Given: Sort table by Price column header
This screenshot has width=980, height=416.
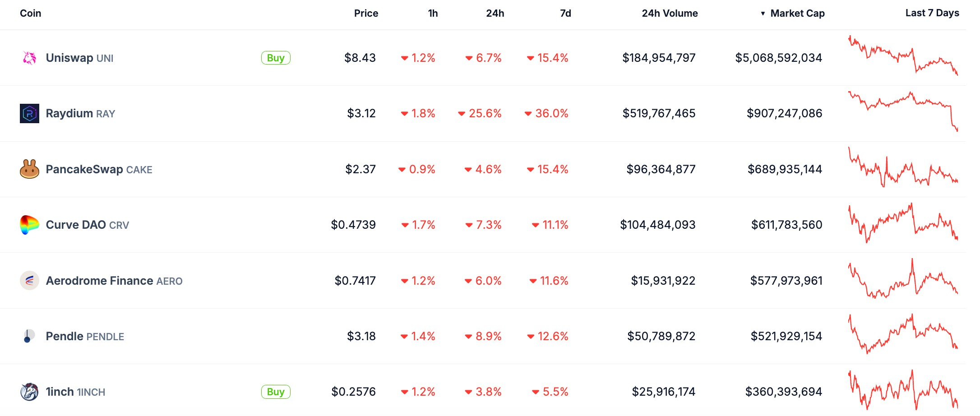Looking at the screenshot, I should [x=366, y=14].
